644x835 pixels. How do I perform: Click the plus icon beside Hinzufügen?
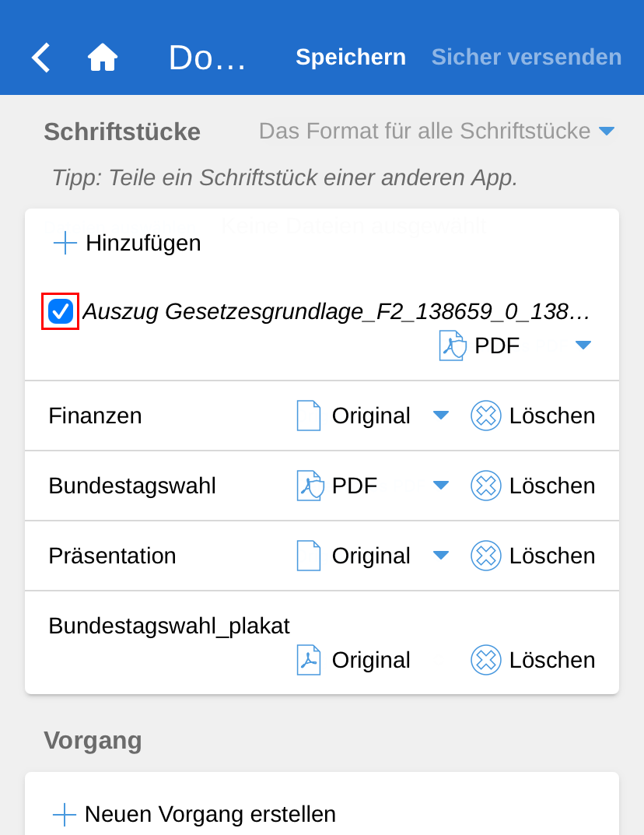point(65,243)
